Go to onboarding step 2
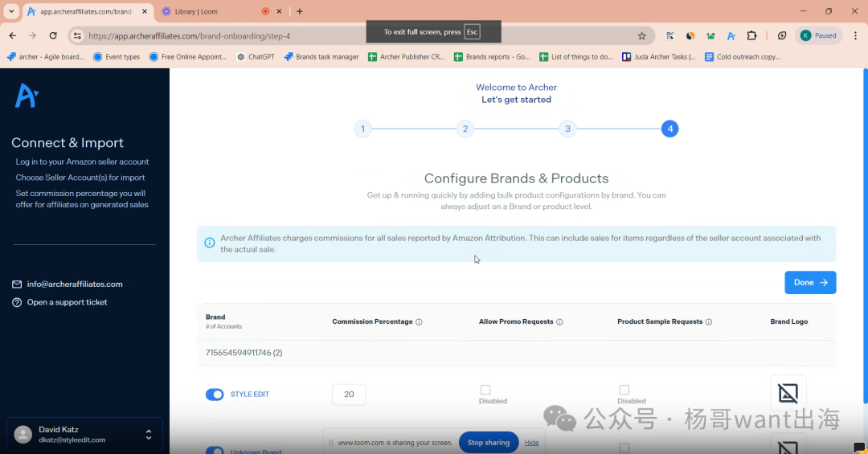 [x=465, y=129]
